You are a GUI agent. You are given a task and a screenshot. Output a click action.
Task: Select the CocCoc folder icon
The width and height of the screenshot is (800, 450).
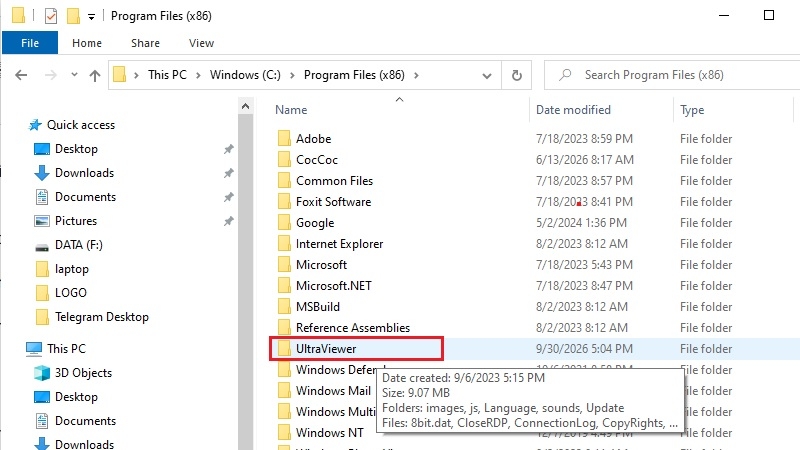(x=284, y=160)
